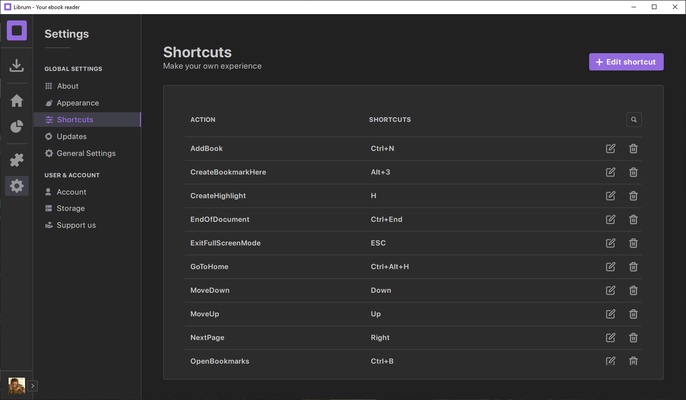Open the statistics pie chart icon

(17, 126)
